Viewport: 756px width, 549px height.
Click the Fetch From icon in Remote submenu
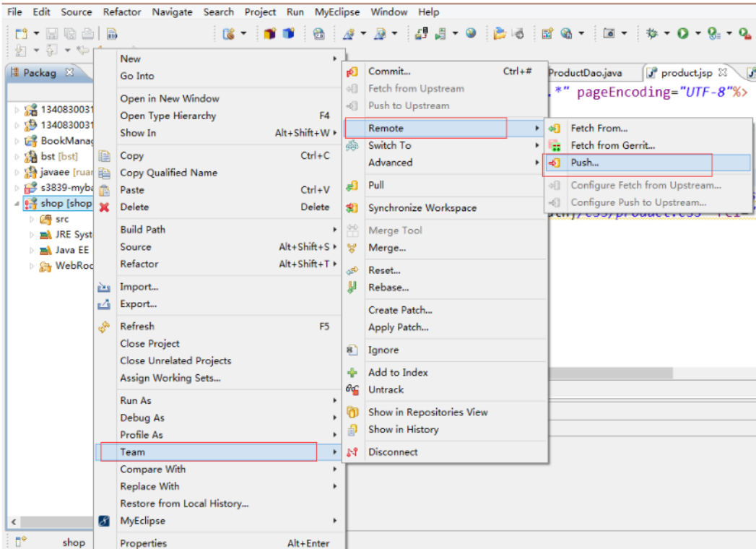coord(555,129)
